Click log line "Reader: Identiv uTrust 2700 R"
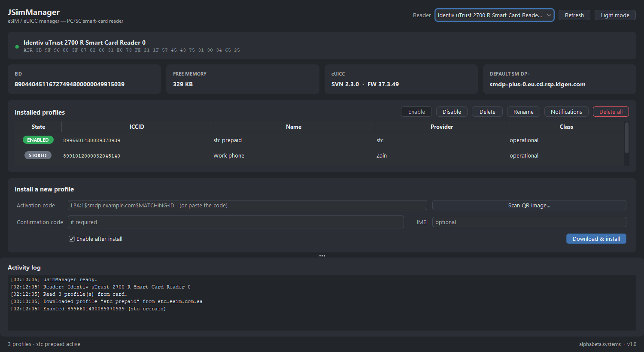 tap(100, 287)
